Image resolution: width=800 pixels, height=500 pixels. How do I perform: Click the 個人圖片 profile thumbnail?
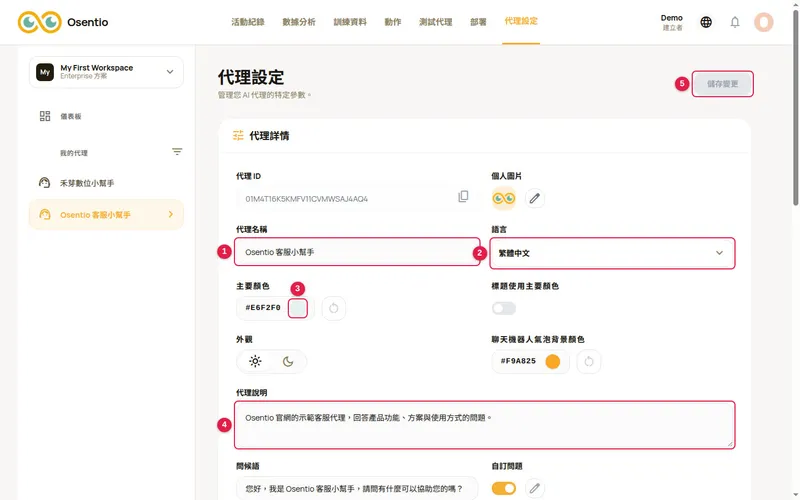504,198
